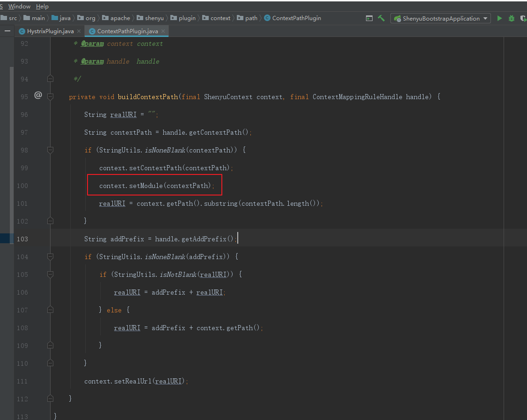Click getContextPath call on line 97

(215, 133)
